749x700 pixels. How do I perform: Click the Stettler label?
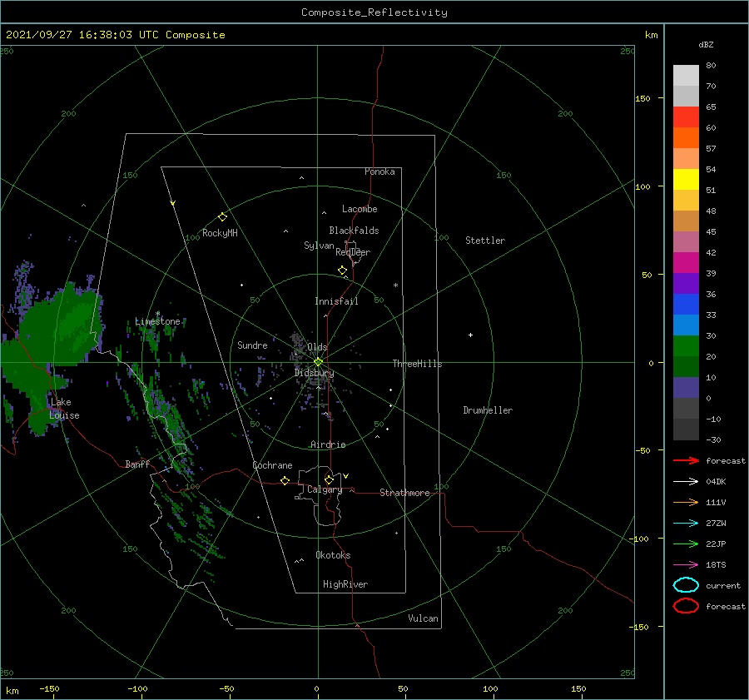(485, 241)
